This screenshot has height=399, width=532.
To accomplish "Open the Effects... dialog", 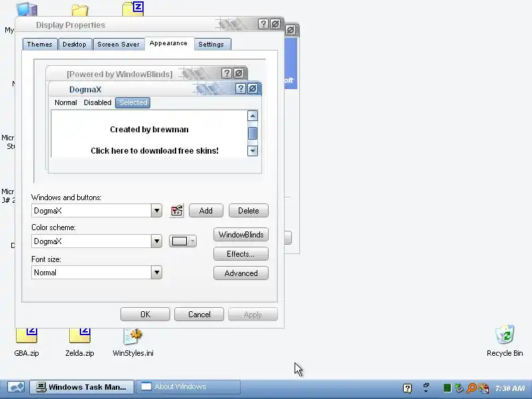I will [241, 254].
